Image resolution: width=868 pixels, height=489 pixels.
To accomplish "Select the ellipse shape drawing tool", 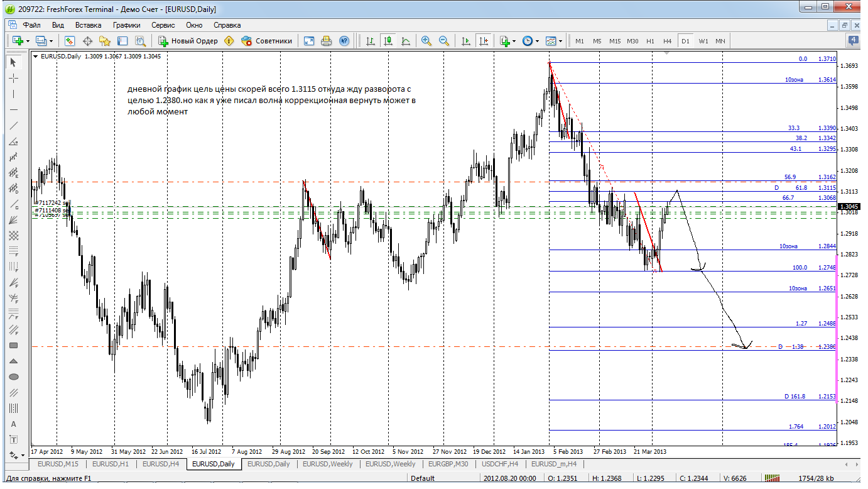I will pos(14,377).
